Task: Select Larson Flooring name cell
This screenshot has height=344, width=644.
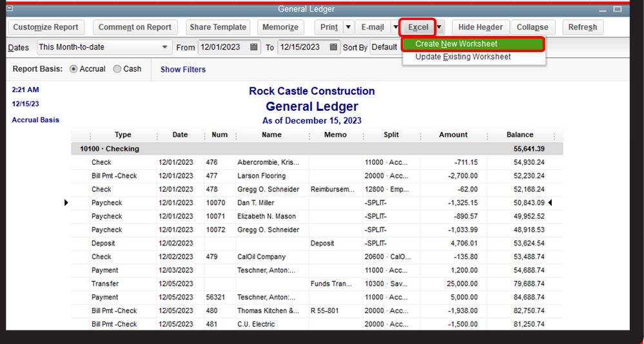Action: 261,176
